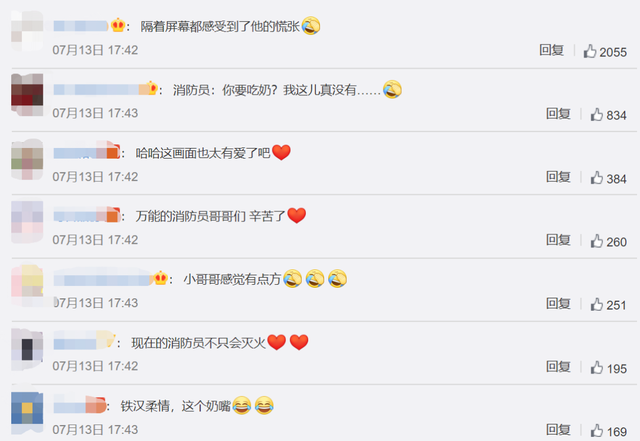
Task: Reply to 消防员:你要吃奶 comment
Action: pyautogui.click(x=558, y=114)
